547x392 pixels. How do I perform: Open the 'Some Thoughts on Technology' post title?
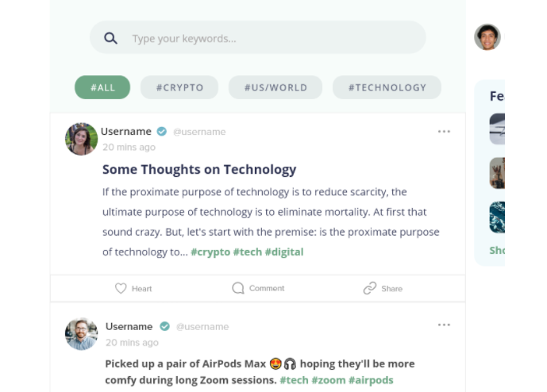tap(199, 169)
